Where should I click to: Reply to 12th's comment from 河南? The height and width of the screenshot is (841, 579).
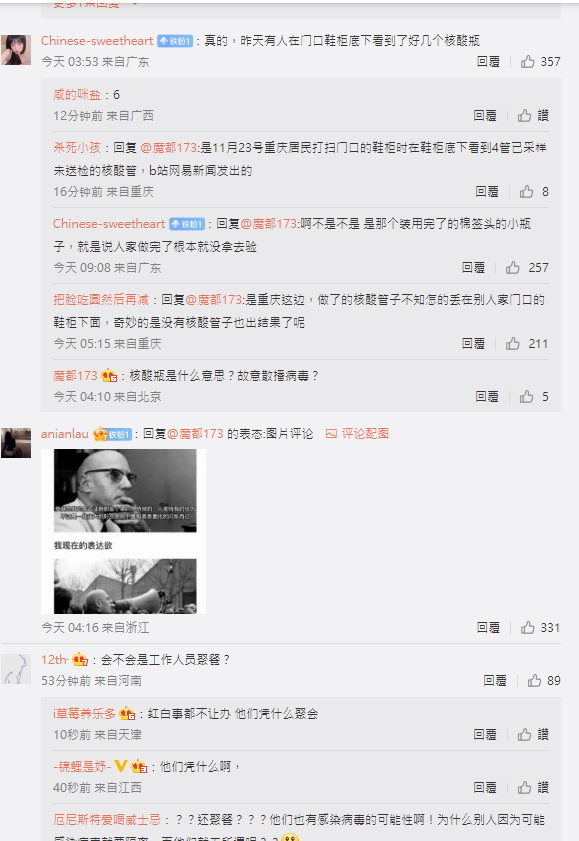(494, 681)
